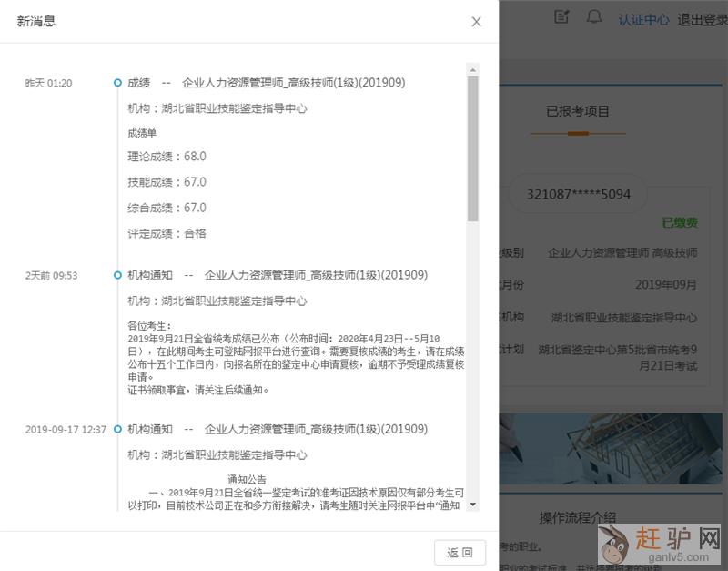728x571 pixels.
Task: Open the edit note icon in header
Action: [561, 17]
